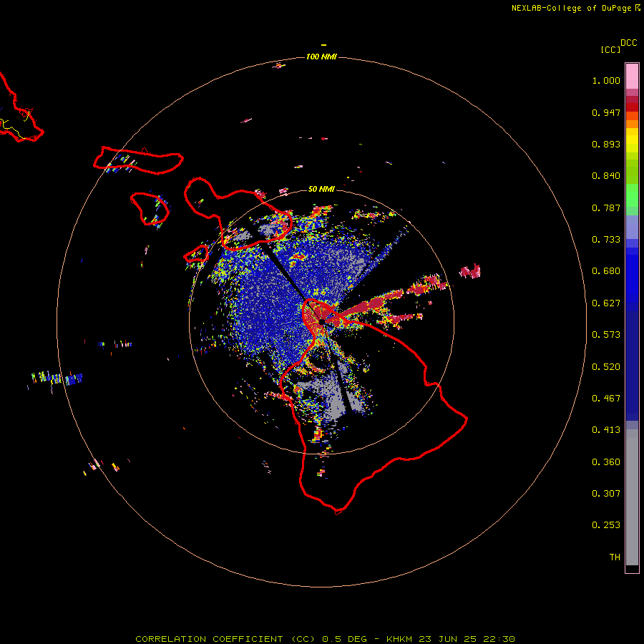
Task: Click the 0.733 legend value
Action: point(606,240)
